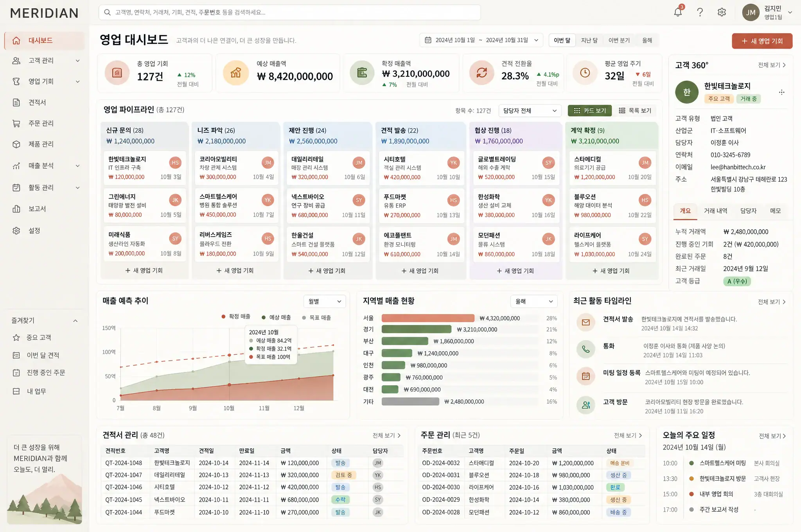Click the 견적서 document icon in the sidebar
Viewport: 801px width, 532px height.
point(16,102)
